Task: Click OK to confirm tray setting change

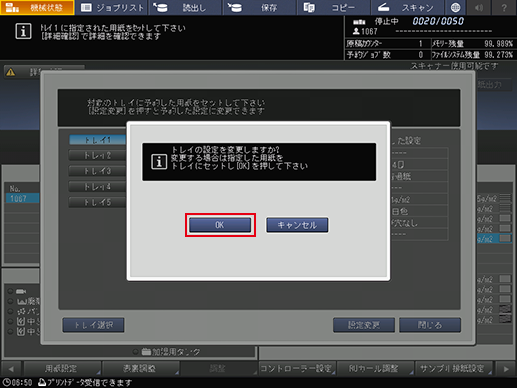Action: tap(220, 225)
